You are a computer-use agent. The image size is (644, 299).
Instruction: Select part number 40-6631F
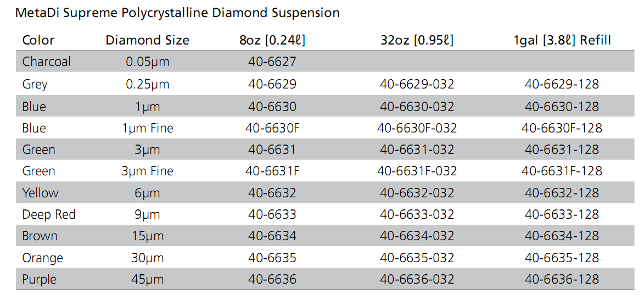(272, 171)
